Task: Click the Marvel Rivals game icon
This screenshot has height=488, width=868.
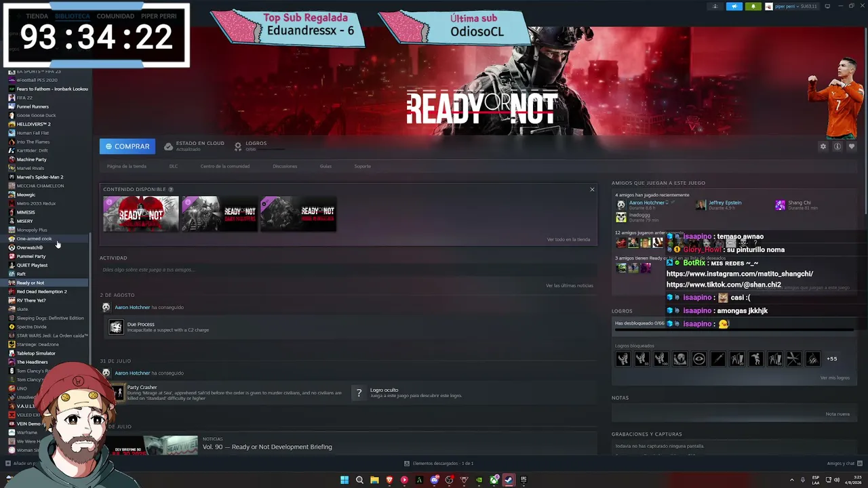Action: click(x=12, y=168)
